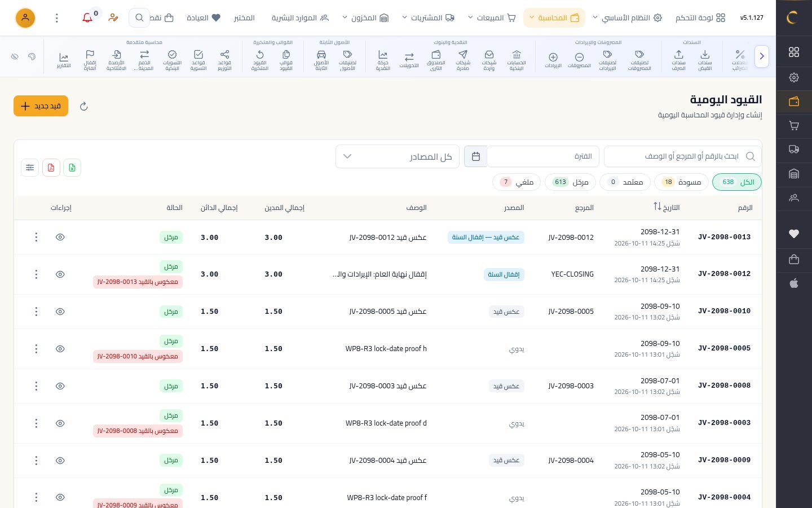Hide the ribbon with crossed-eye icon
This screenshot has height=508, width=812.
tap(15, 56)
